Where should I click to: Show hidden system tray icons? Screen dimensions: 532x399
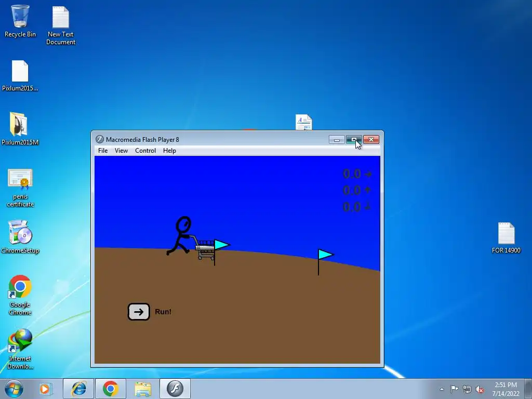pos(442,389)
